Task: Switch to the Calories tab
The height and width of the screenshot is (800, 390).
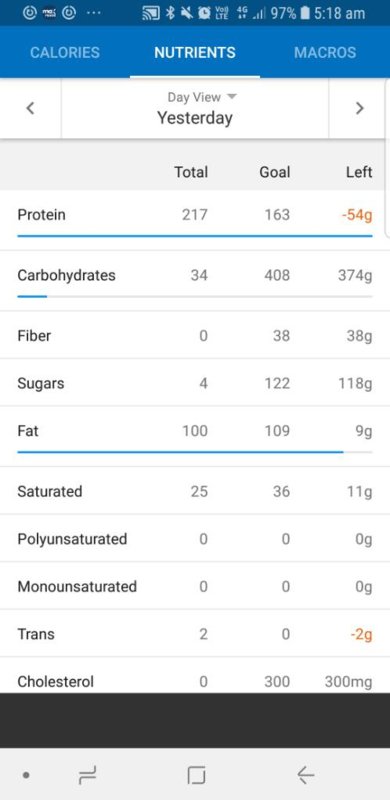Action: point(65,53)
